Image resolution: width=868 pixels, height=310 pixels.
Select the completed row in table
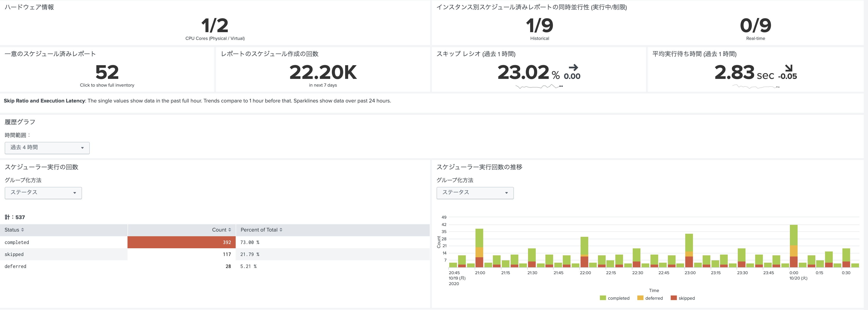pos(17,242)
